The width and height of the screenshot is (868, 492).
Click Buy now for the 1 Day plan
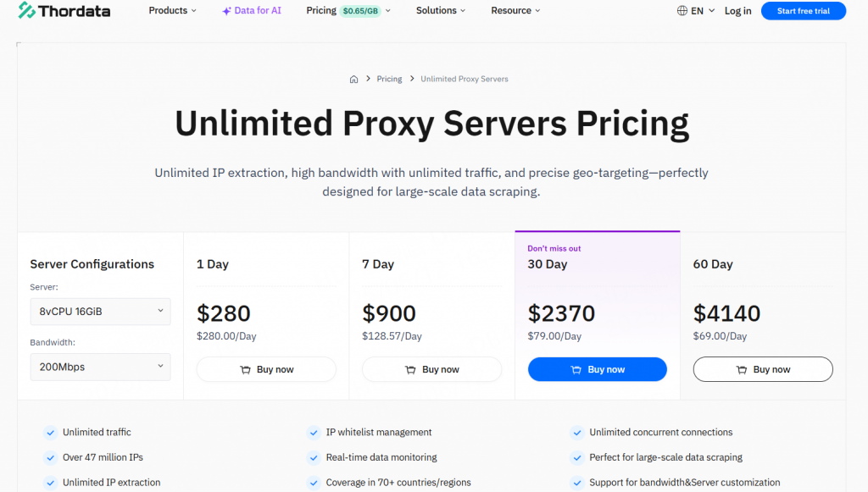coord(266,369)
